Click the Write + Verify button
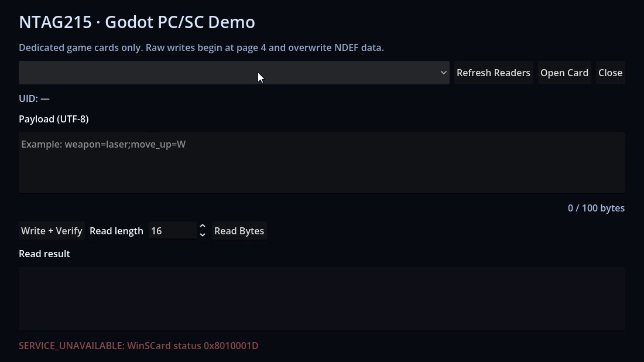The width and height of the screenshot is (644, 362). pos(52,231)
